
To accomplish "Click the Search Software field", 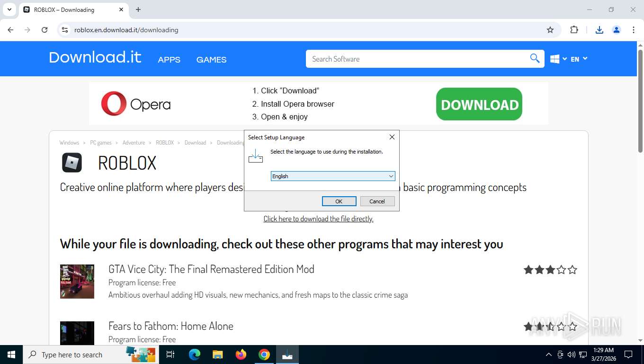I will click(x=417, y=59).
